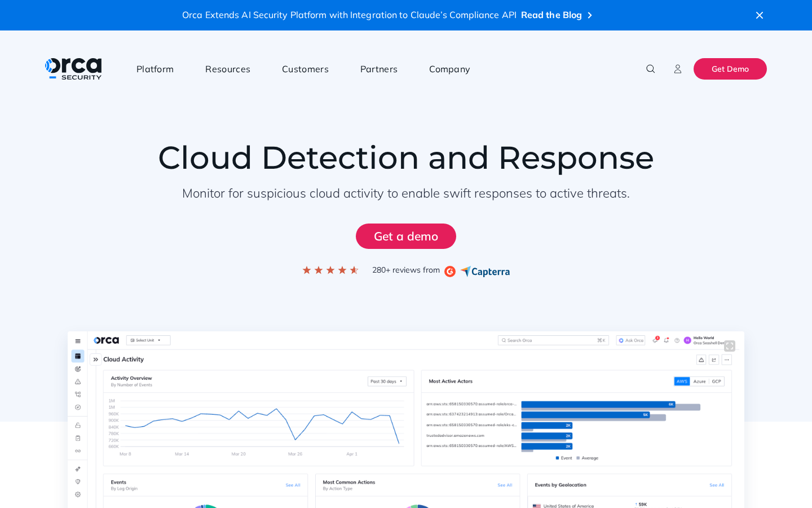Click the G2 review logo
The image size is (812, 508).
(x=450, y=271)
